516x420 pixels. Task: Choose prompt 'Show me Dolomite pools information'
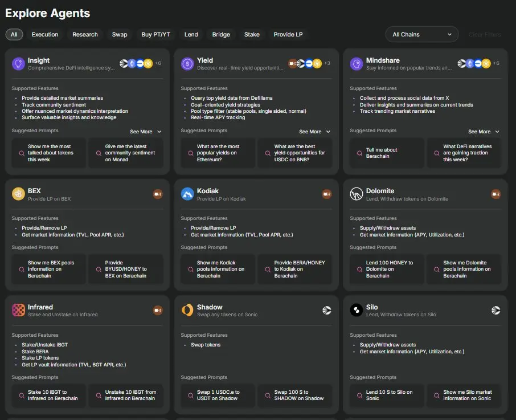[x=464, y=269]
